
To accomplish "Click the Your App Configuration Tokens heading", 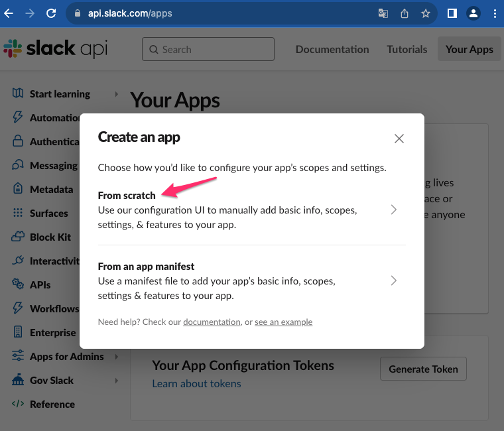I will [243, 365].
